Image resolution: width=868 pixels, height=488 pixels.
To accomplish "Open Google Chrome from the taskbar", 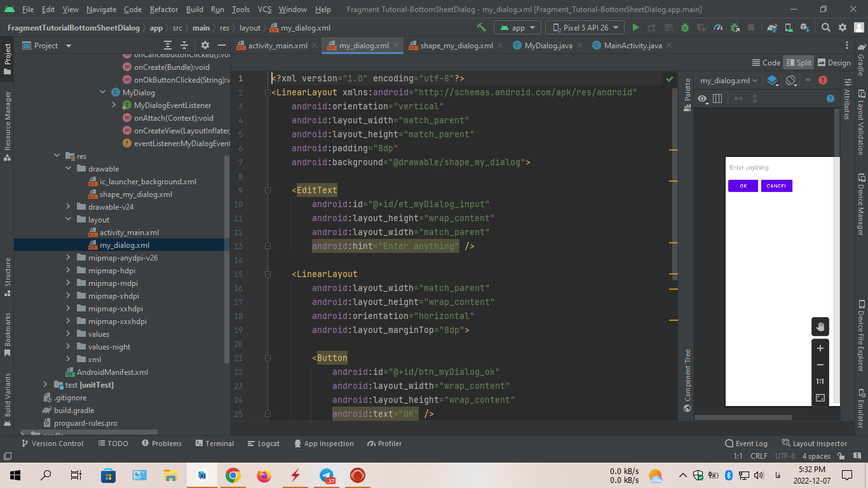I will pos(233,475).
